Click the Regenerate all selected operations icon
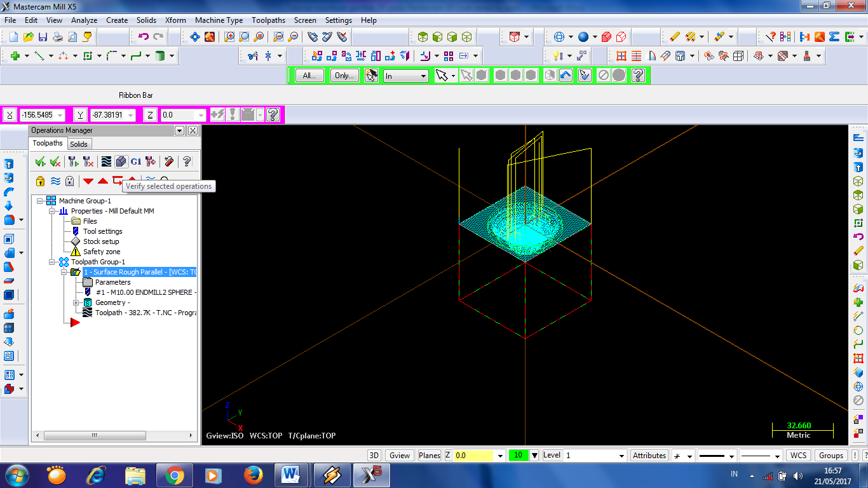 [x=72, y=161]
